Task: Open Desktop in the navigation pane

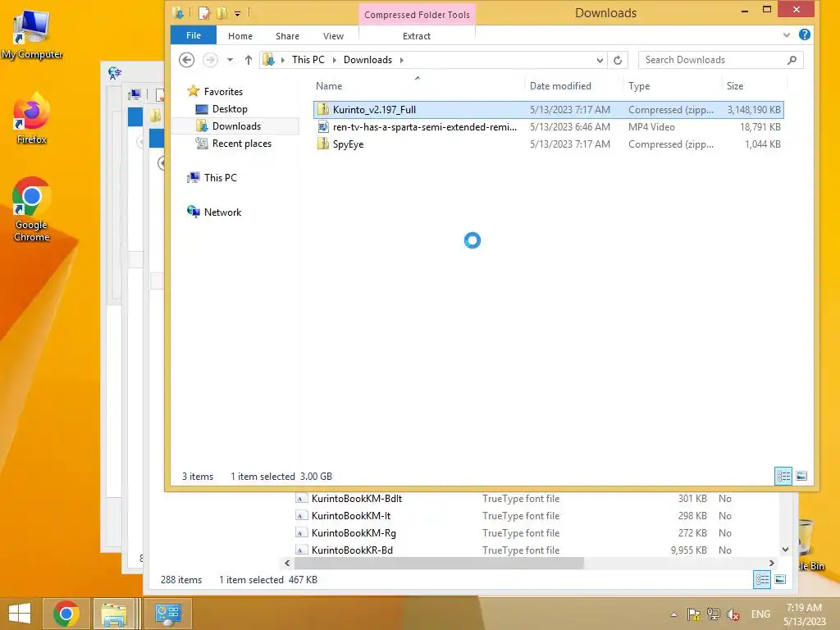Action: (230, 109)
